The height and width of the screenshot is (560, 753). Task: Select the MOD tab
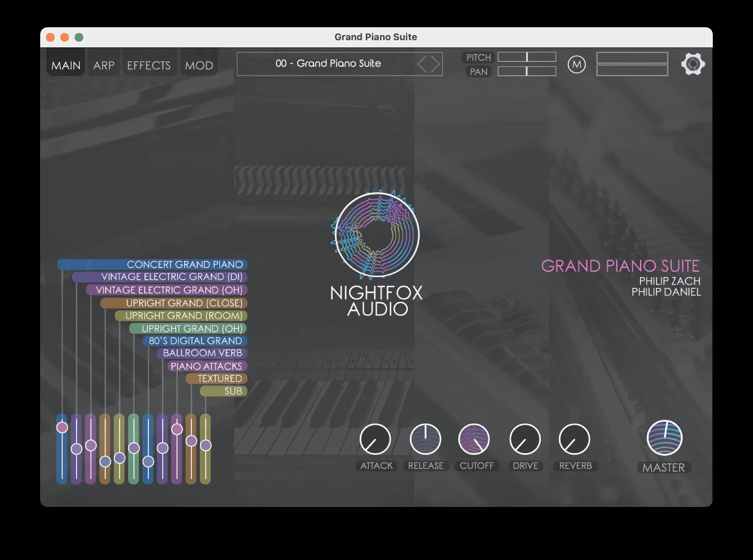(x=199, y=65)
